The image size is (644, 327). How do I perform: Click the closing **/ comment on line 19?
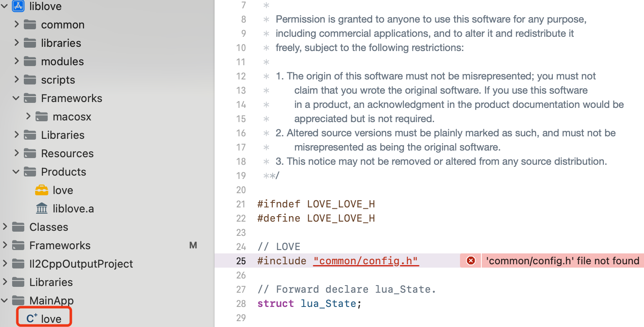(271, 176)
